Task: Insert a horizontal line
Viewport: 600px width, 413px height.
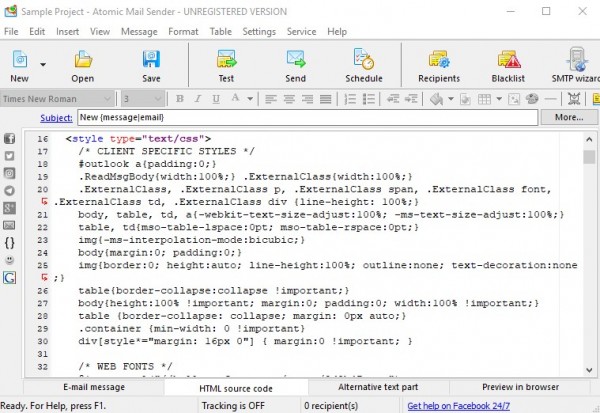Action: (x=550, y=99)
